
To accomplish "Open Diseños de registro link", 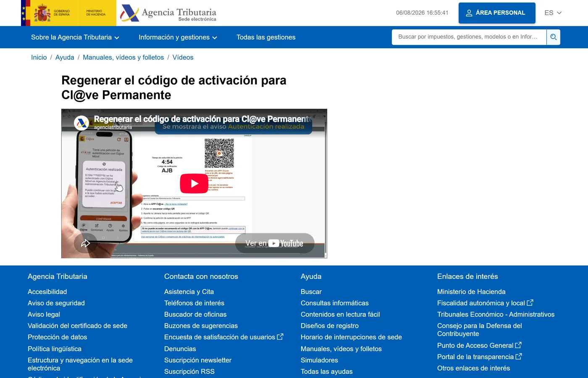I will coord(330,325).
